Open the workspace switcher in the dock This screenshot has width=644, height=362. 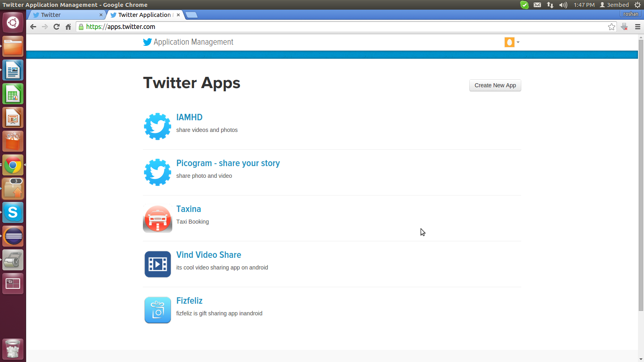click(13, 284)
